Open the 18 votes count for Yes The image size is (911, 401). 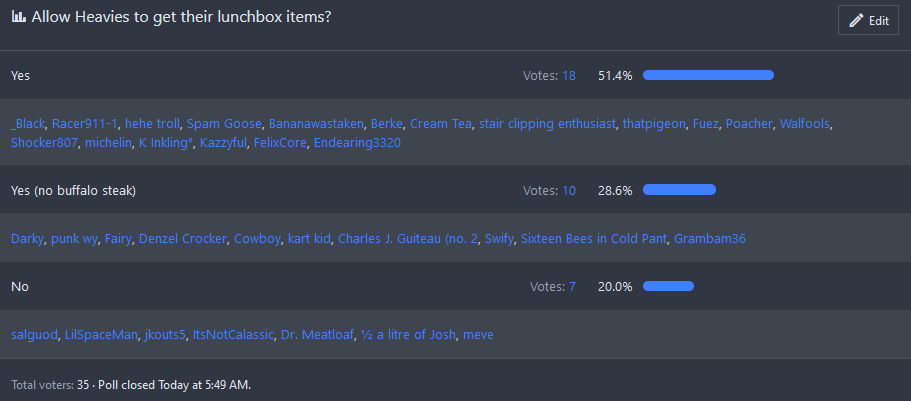pos(569,75)
